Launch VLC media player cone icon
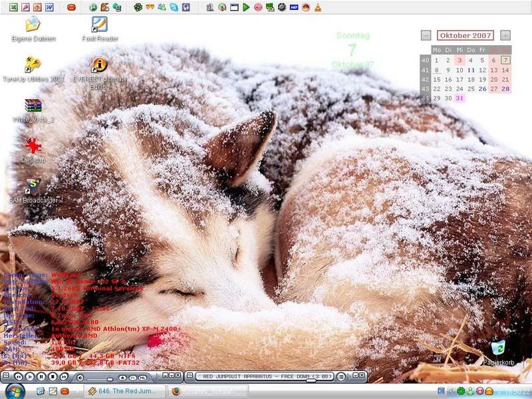 tap(318, 7)
